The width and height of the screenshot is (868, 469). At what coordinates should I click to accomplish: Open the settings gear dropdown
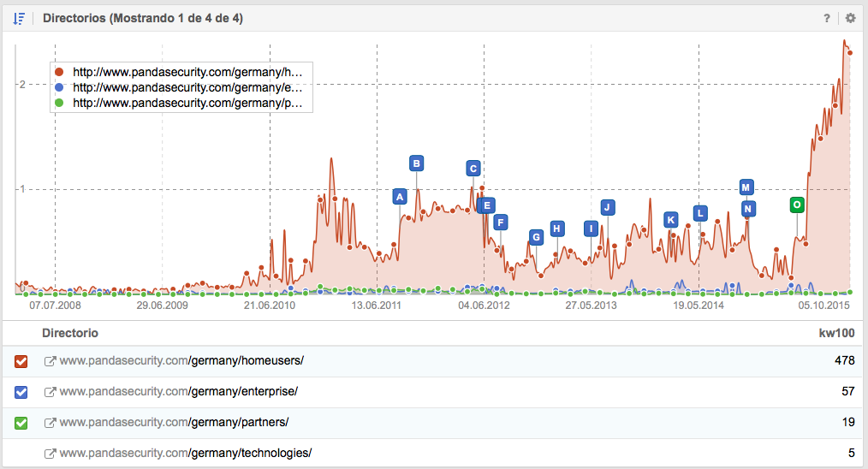point(849,18)
